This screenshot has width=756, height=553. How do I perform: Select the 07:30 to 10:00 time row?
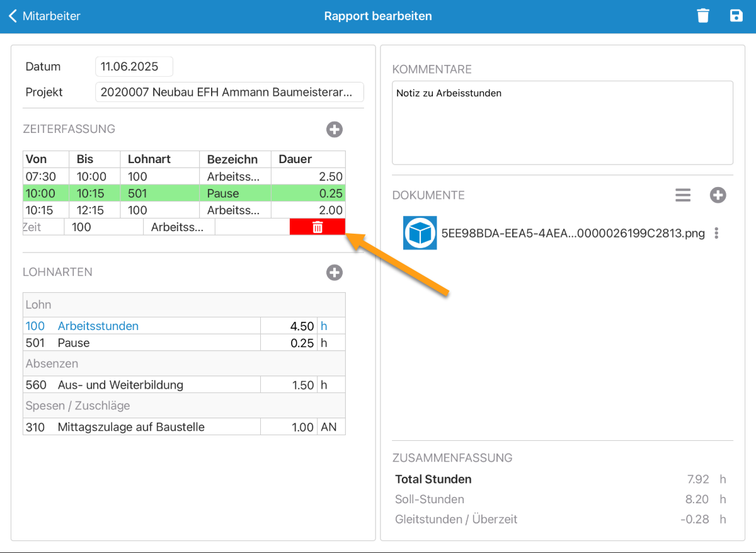pos(184,177)
